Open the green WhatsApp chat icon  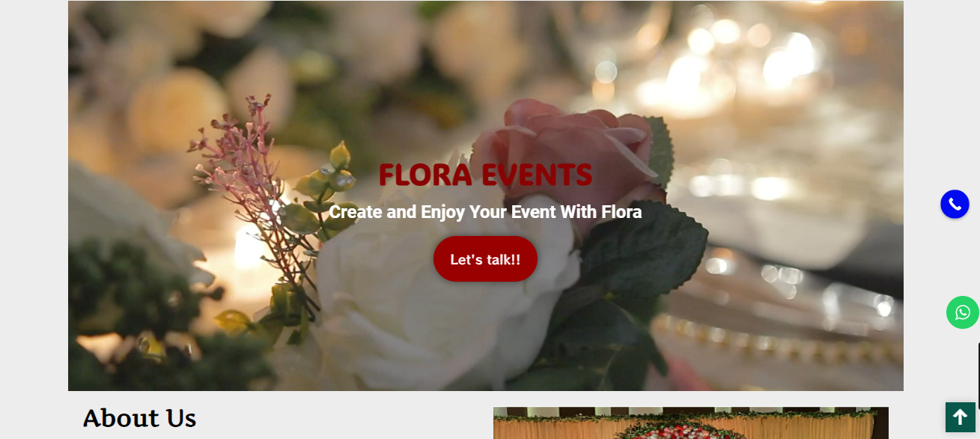(963, 312)
